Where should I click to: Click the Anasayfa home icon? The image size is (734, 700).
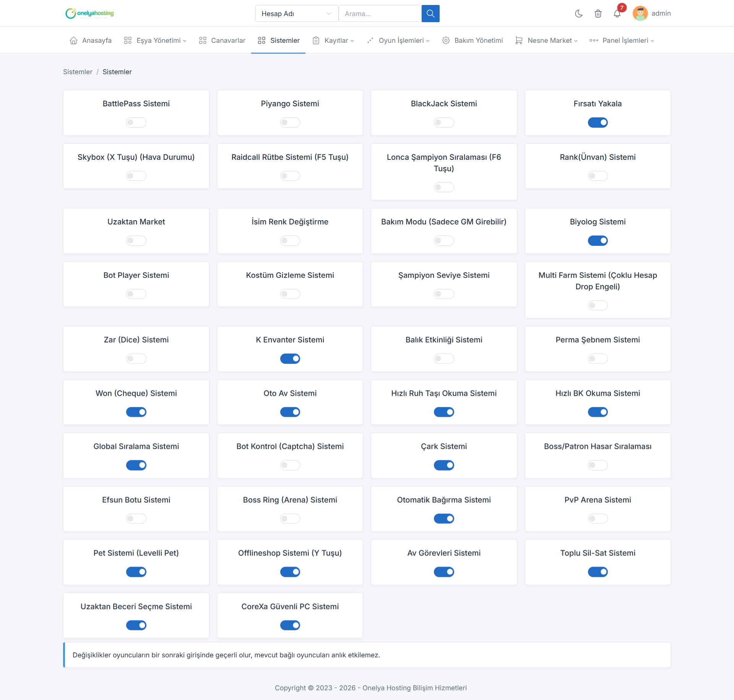click(x=74, y=41)
